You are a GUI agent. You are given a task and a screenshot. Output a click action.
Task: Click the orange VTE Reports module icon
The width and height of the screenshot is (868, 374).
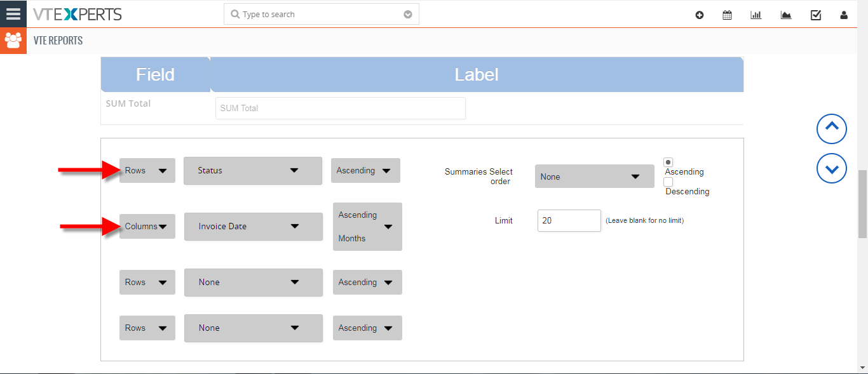tap(13, 41)
